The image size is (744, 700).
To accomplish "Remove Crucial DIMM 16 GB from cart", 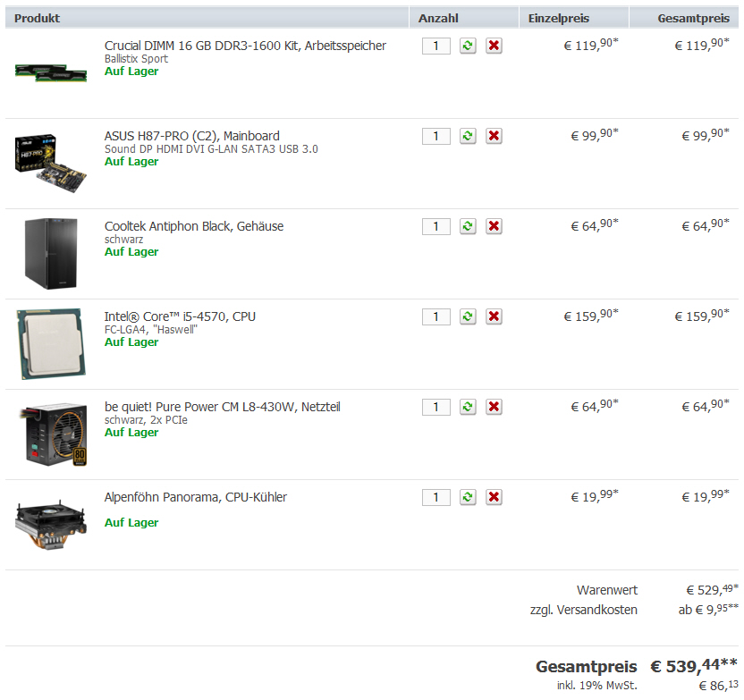I will (x=494, y=46).
